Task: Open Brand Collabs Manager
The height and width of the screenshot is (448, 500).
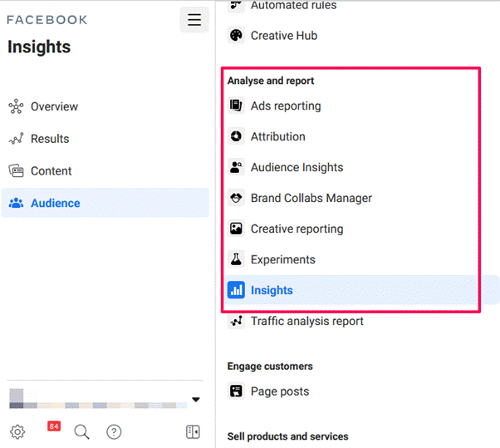Action: (x=311, y=199)
